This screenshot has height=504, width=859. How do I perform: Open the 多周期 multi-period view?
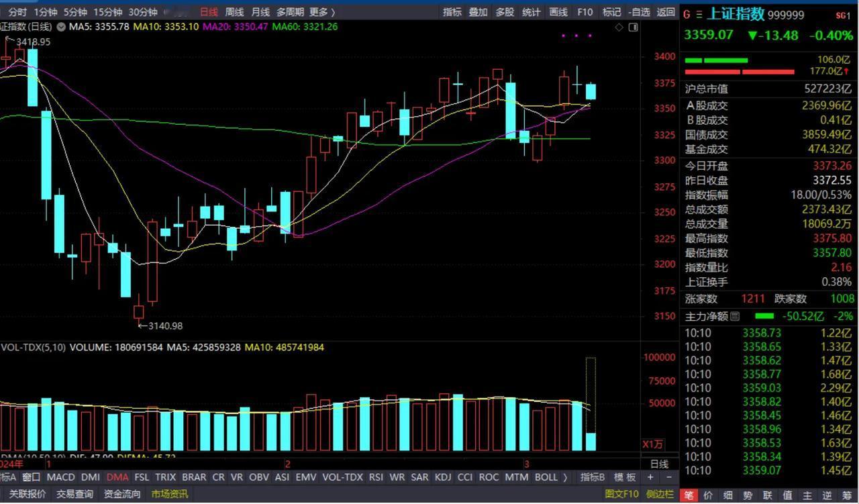click(x=290, y=12)
